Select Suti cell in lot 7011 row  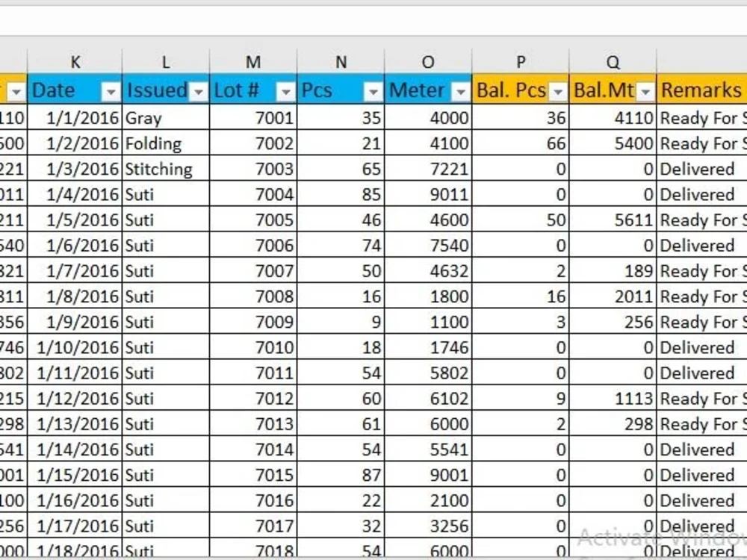(x=165, y=373)
